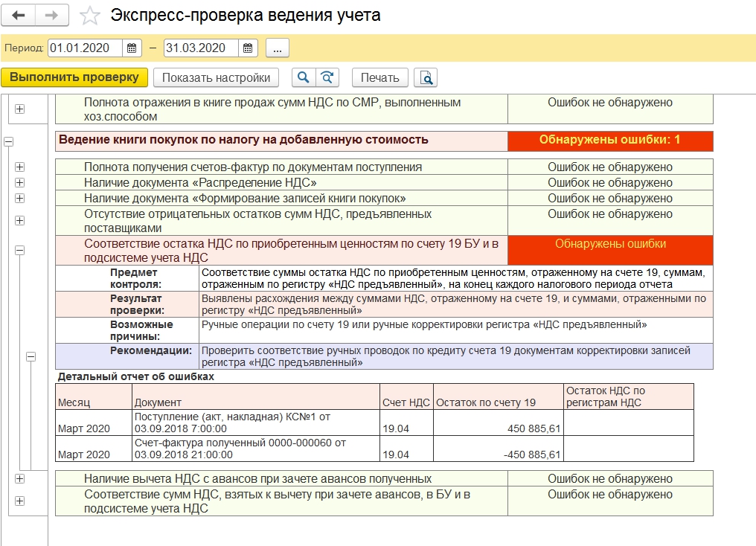The height and width of the screenshot is (546, 756).
Task: Expand Наличие вычета НДС с авансов row
Action: (x=20, y=478)
